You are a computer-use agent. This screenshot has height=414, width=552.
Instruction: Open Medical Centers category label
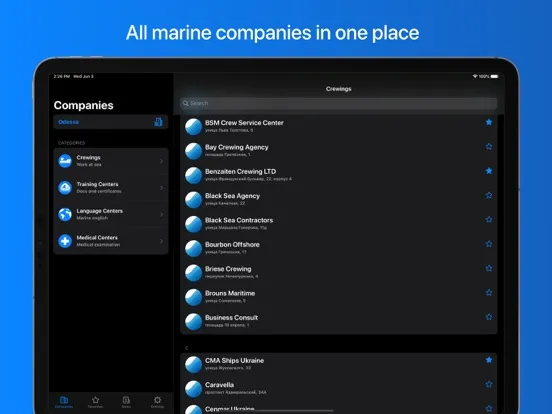pyautogui.click(x=97, y=238)
